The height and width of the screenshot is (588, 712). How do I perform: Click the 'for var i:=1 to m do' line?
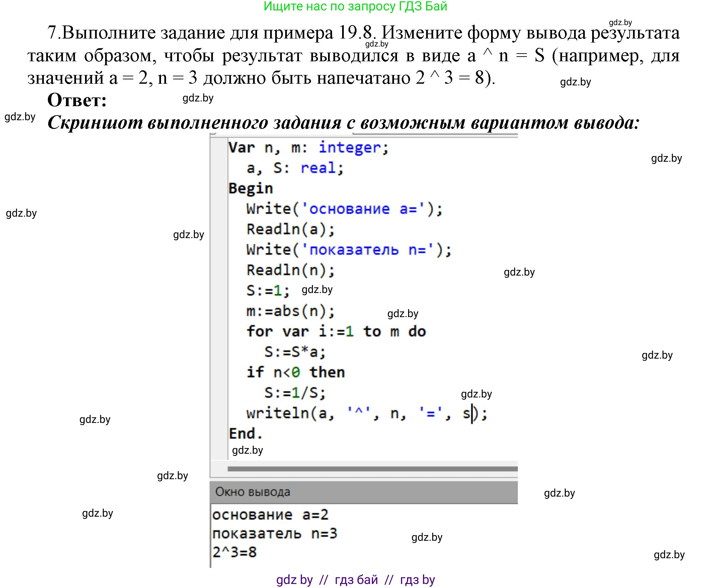(336, 331)
